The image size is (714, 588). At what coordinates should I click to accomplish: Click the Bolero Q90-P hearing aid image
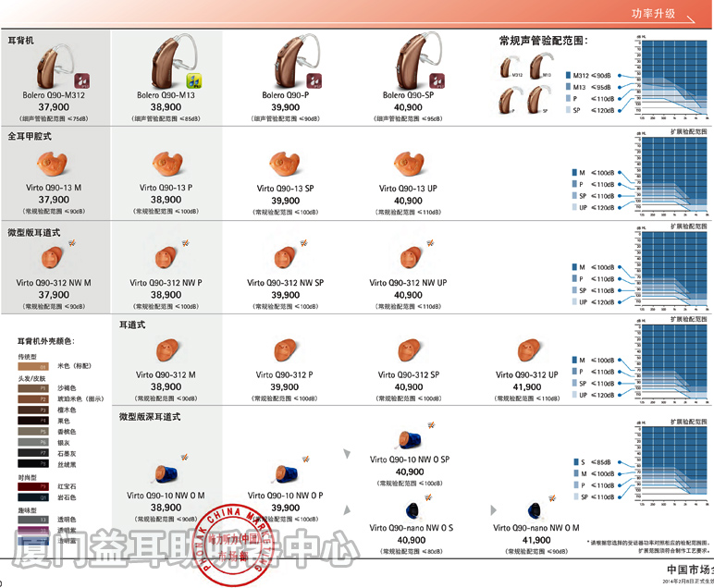click(x=298, y=59)
